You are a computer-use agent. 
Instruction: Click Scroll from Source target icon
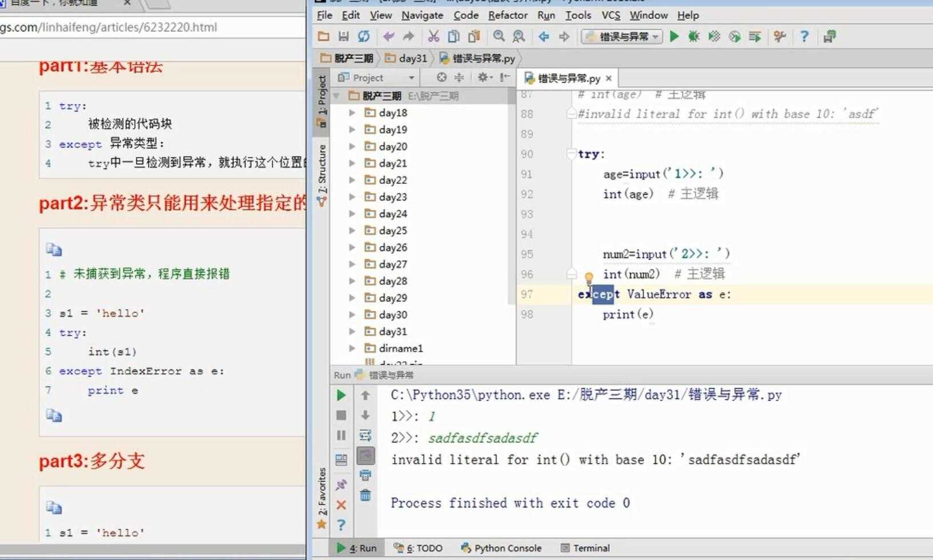441,77
